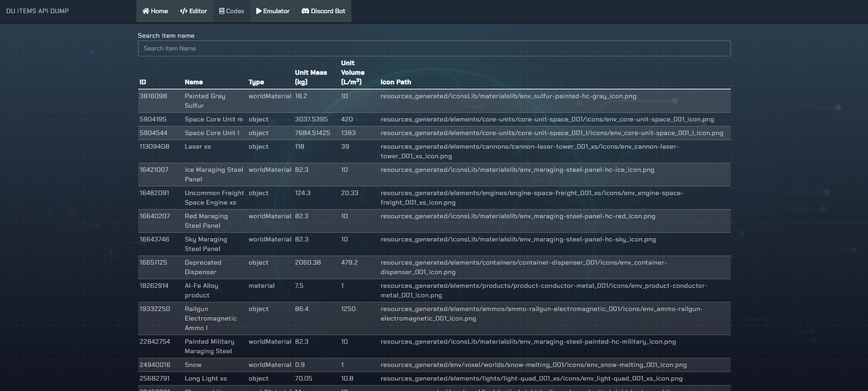Select Uncommon Freight Space Engine xs
The image size is (868, 391).
point(215,197)
